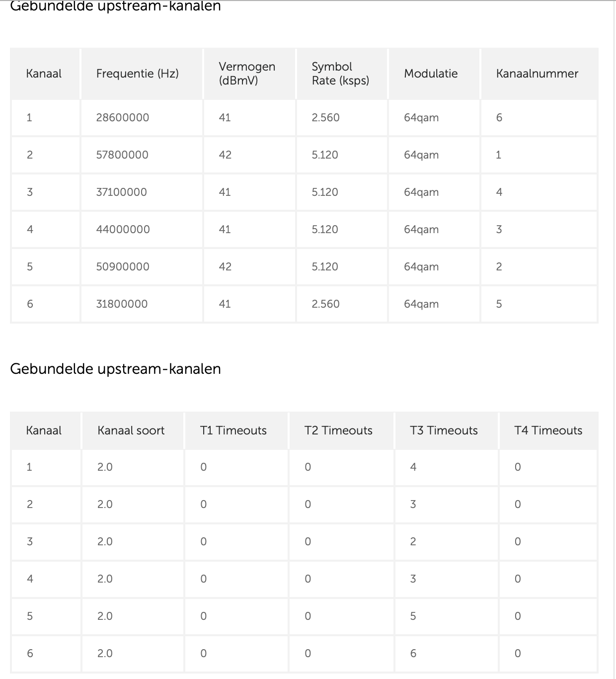The width and height of the screenshot is (616, 679).
Task: Select the frequency value 28600000
Action: [123, 118]
